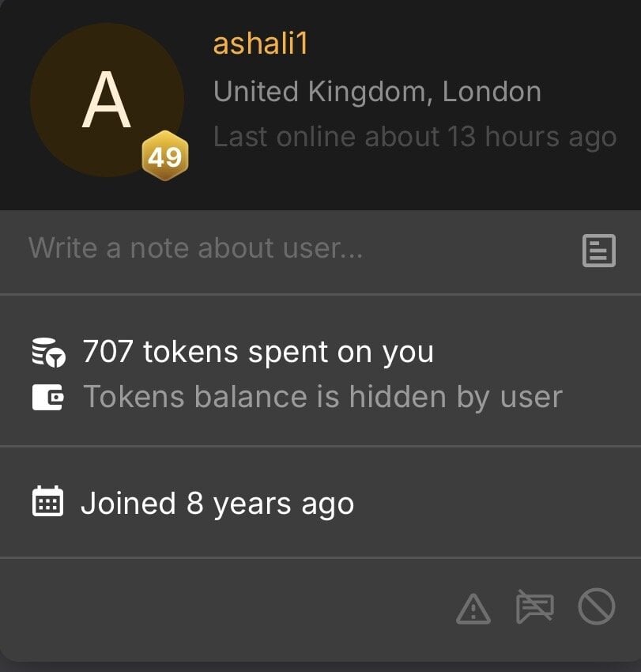Click the word 'Joined' in the join date row
Viewport: 641px width, 672px height.
pos(128,504)
